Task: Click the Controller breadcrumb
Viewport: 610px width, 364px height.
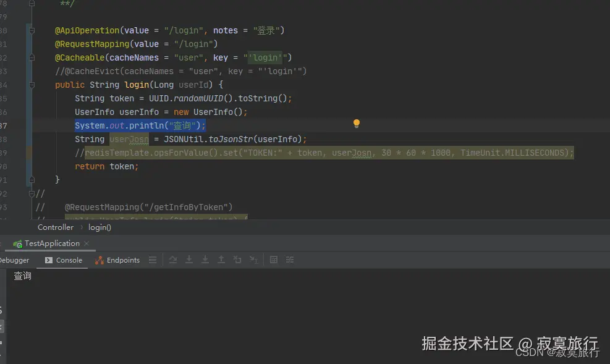Action: pos(55,227)
